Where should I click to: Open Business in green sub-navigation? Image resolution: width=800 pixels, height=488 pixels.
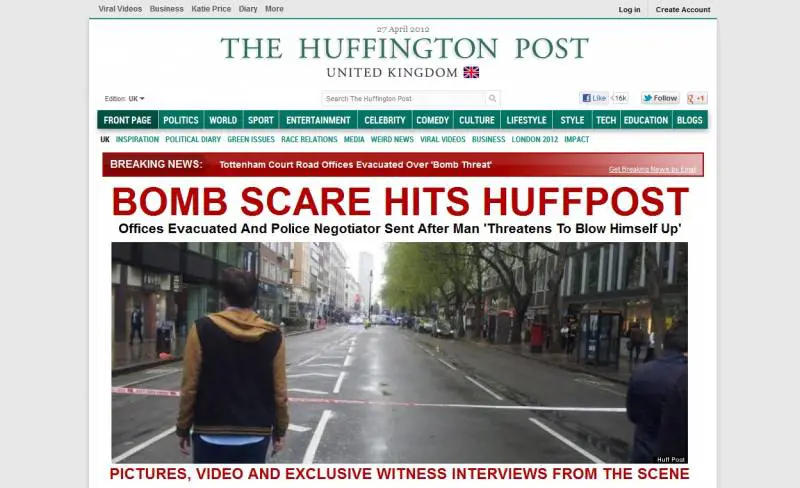(488, 139)
